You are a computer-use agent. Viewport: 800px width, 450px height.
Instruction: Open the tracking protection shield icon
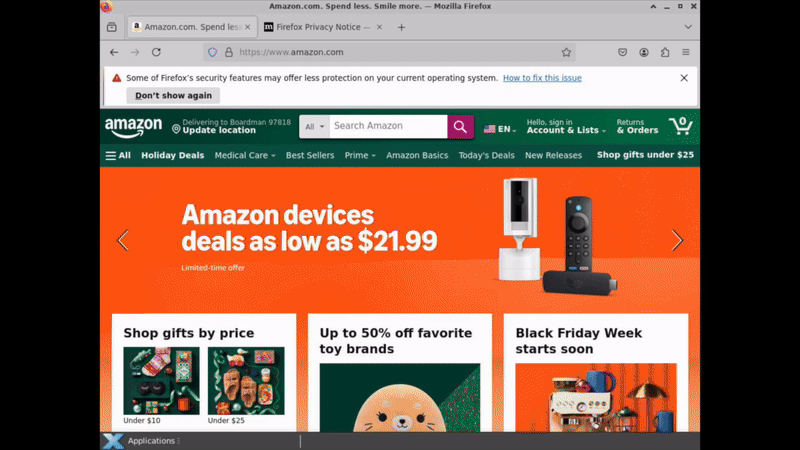coord(213,52)
